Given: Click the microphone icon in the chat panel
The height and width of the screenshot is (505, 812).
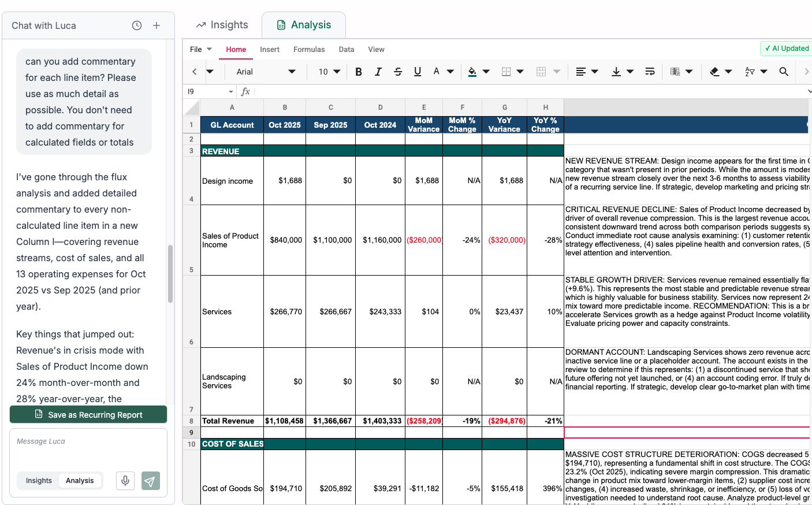Looking at the screenshot, I should click(125, 480).
